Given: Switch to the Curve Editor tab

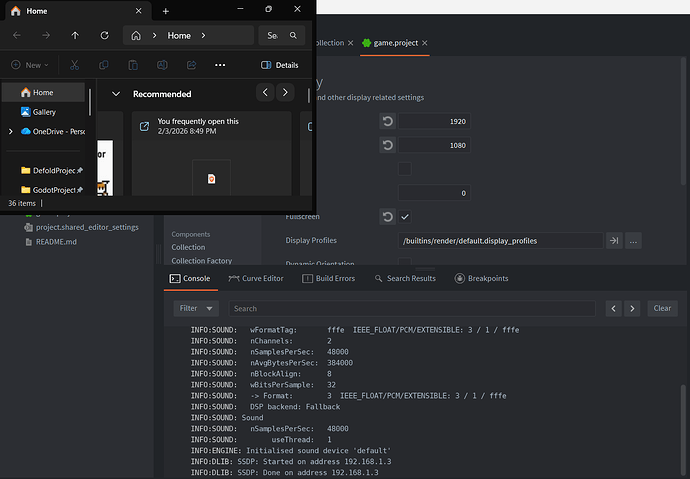Looking at the screenshot, I should [x=256, y=278].
